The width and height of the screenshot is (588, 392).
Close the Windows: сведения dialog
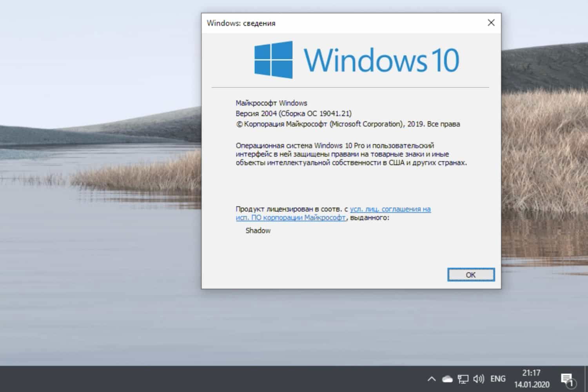pos(491,23)
